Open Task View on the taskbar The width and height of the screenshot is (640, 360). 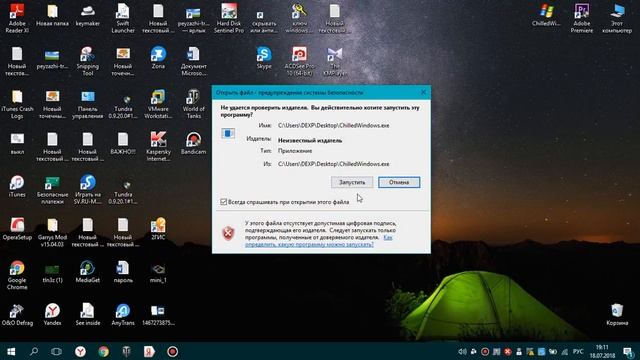57,351
